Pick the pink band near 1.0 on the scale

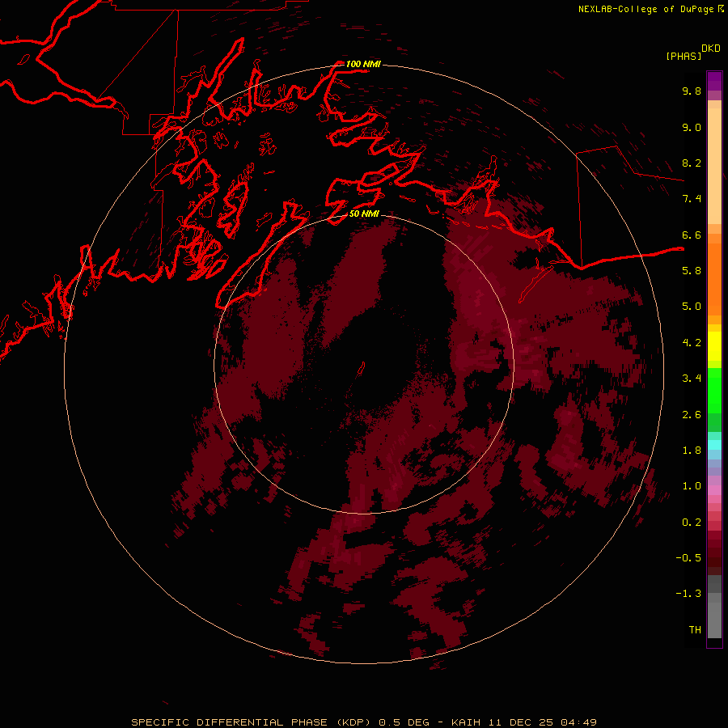(714, 490)
